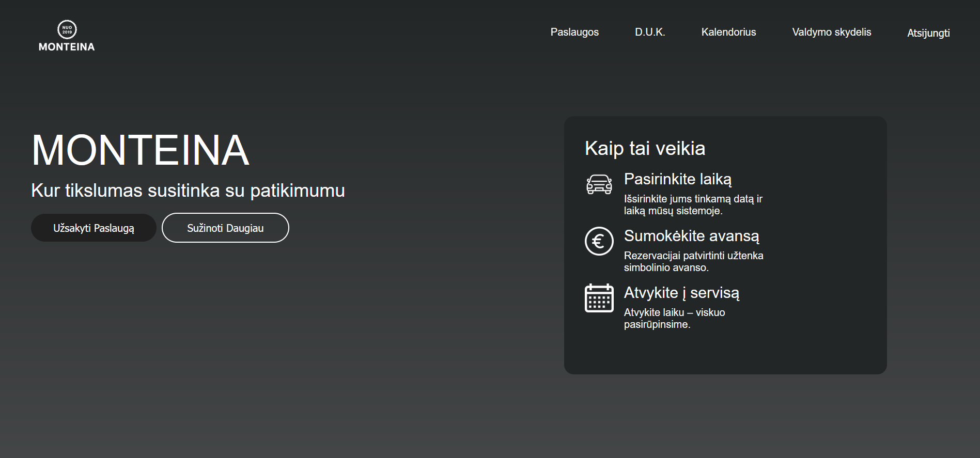Click the MONTEINA logo text in header

pyautogui.click(x=67, y=47)
